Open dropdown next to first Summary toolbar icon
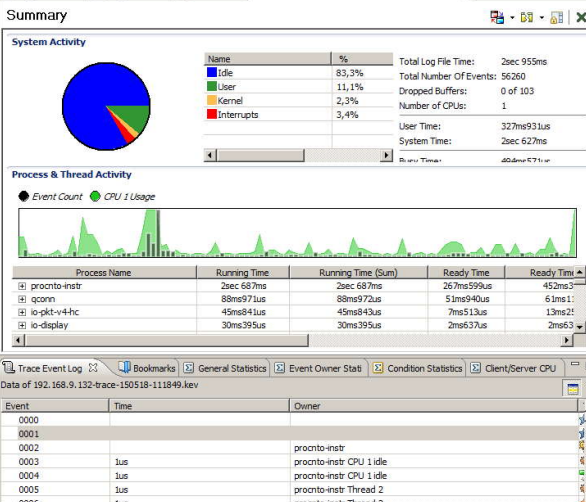 point(512,18)
